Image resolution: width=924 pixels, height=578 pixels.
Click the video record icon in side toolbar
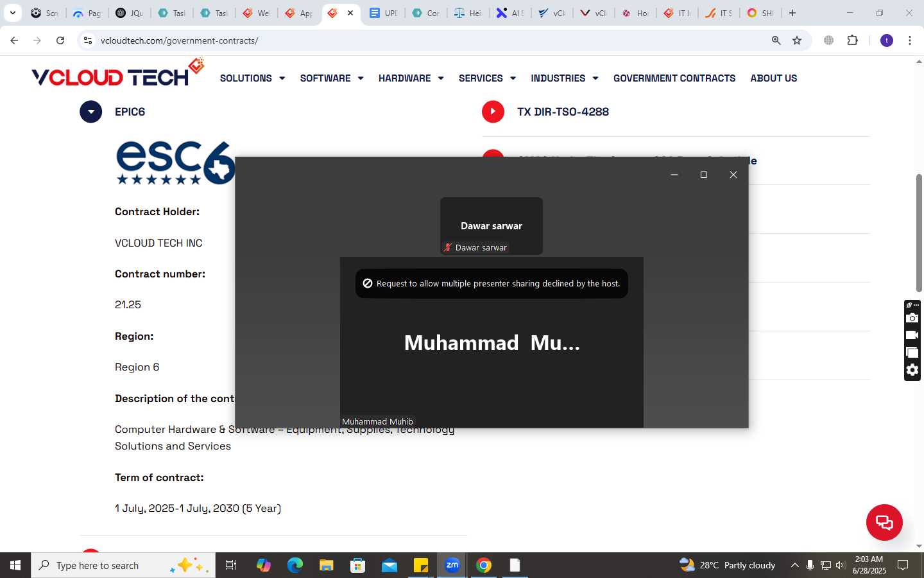[912, 335]
